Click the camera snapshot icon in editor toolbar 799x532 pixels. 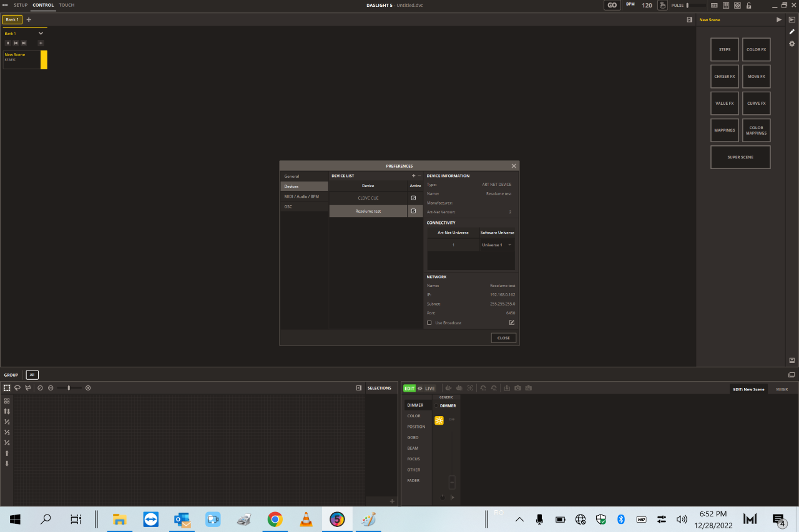click(x=517, y=388)
